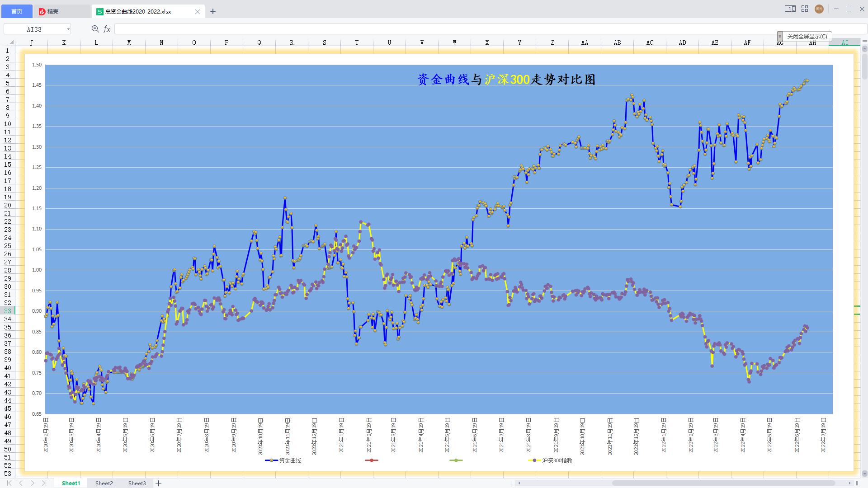Click the horizontal scrollbar thumb
This screenshot has height=488, width=868.
[723, 483]
